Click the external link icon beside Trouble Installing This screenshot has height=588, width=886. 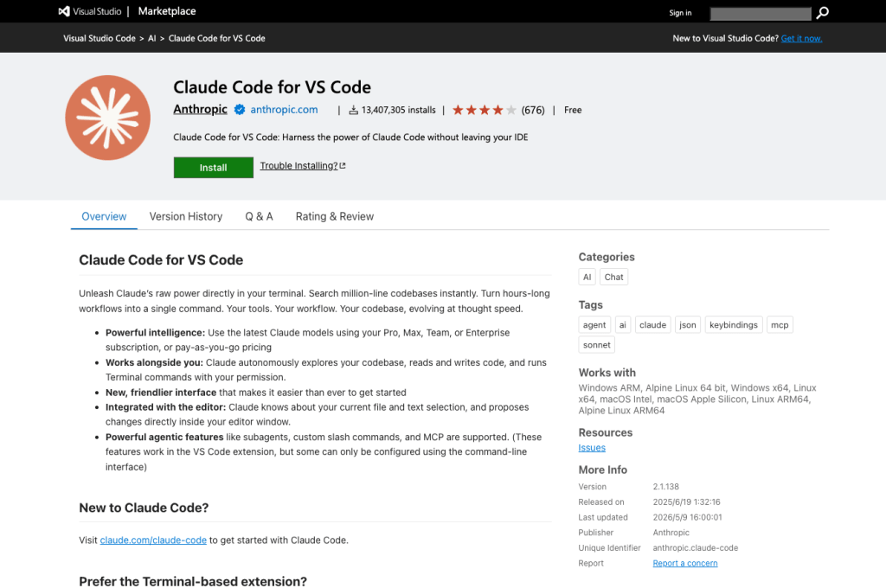343,165
